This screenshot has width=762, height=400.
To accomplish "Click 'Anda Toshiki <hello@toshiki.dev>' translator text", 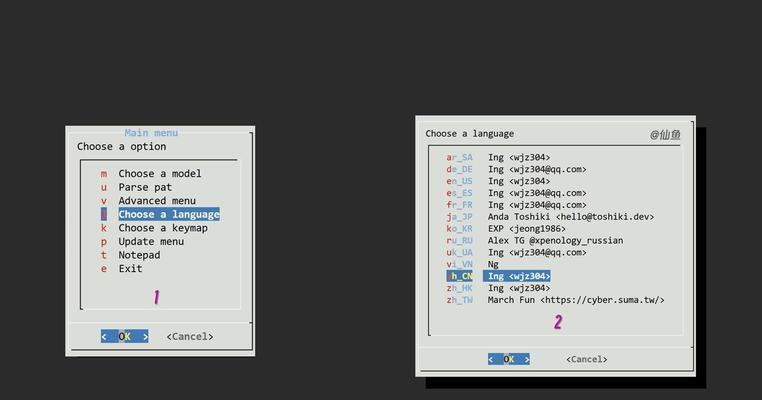I will click(571, 217).
